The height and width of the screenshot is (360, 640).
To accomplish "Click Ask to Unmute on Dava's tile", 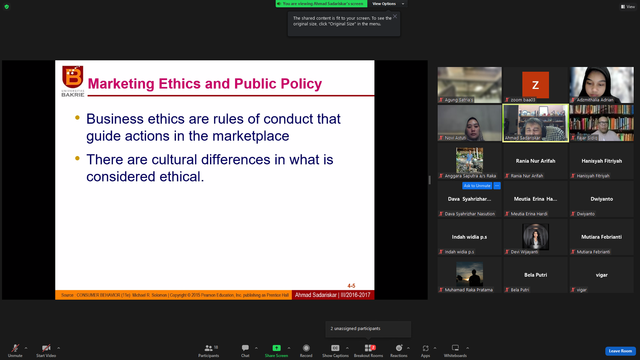I will pos(477,186).
